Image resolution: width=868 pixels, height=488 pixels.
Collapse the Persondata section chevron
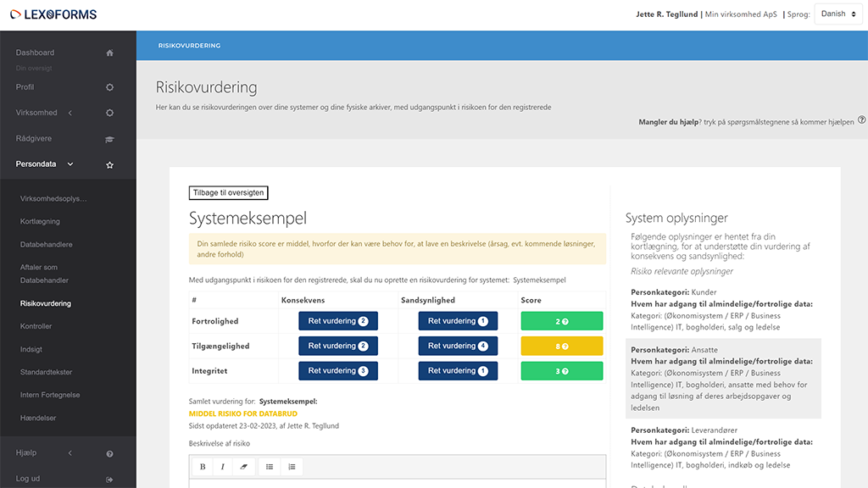70,164
